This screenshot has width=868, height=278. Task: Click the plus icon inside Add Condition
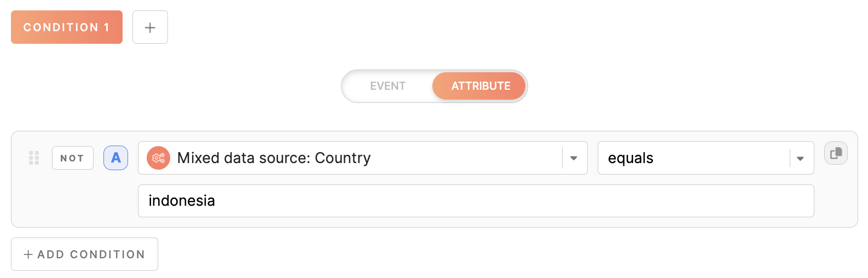(28, 254)
